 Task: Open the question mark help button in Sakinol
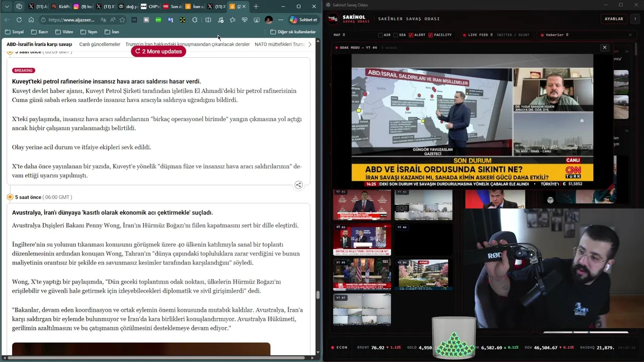click(635, 19)
